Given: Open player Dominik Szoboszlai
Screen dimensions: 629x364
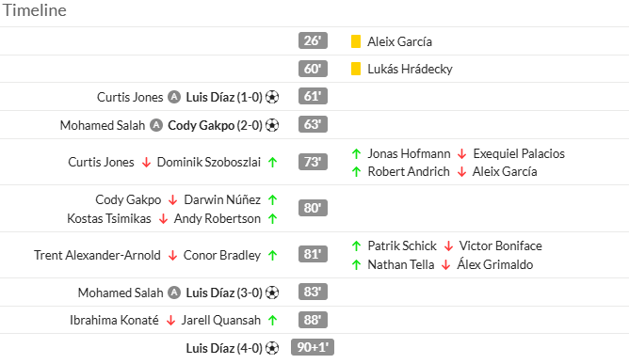Looking at the screenshot, I should pos(209,162).
